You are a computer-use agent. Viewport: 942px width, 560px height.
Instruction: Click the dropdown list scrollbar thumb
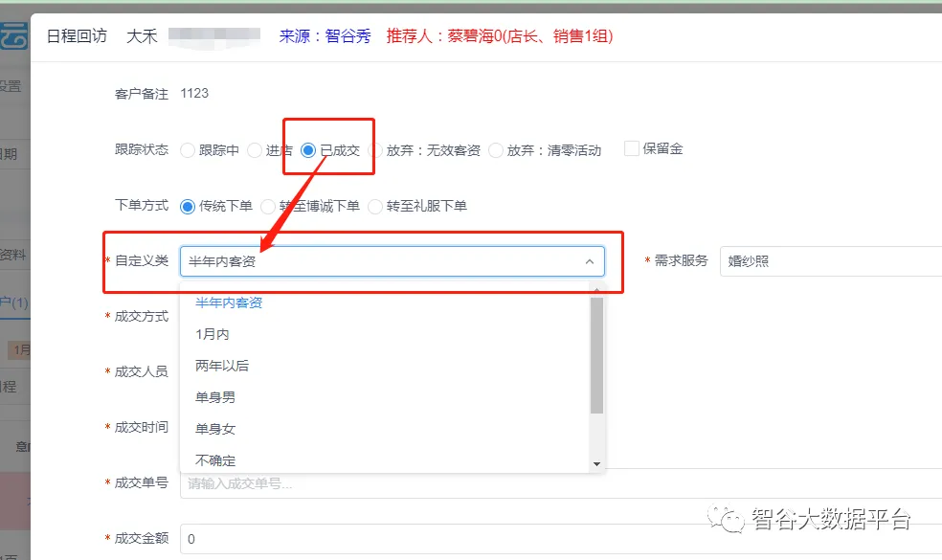click(x=597, y=354)
